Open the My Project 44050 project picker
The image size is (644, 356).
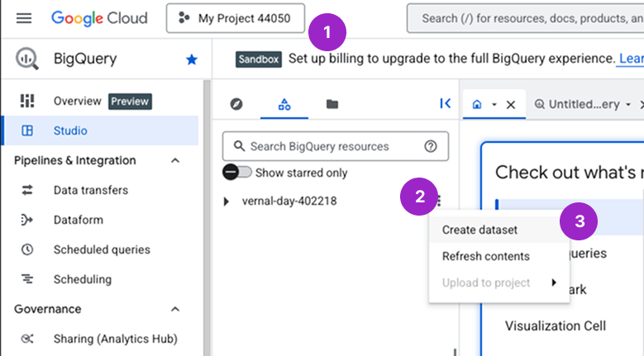pos(236,18)
